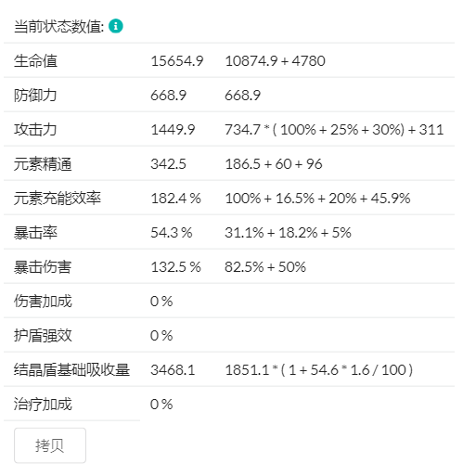Select the 元素精通 row label

click(x=43, y=163)
